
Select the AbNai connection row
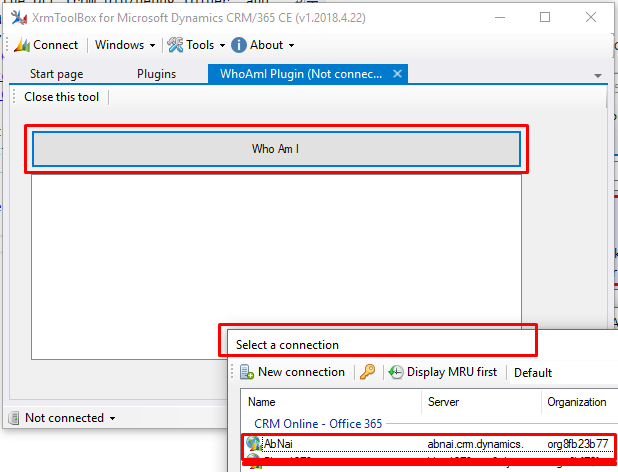click(x=429, y=444)
